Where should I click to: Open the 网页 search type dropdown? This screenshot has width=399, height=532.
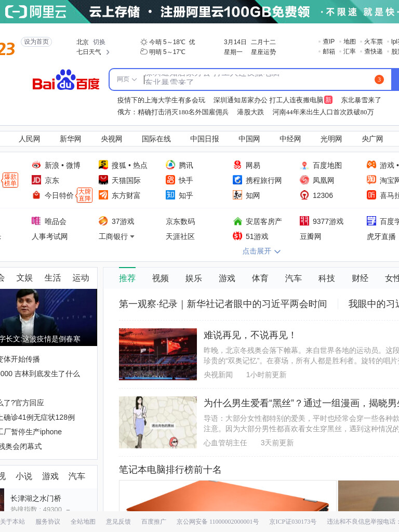point(127,79)
